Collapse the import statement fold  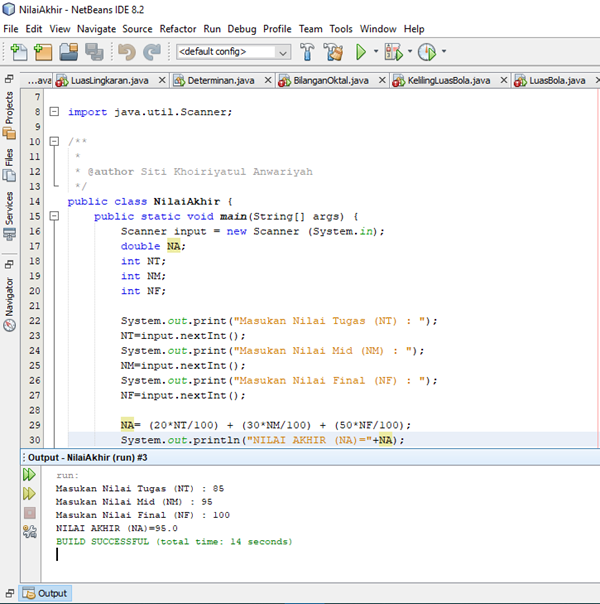(54, 112)
